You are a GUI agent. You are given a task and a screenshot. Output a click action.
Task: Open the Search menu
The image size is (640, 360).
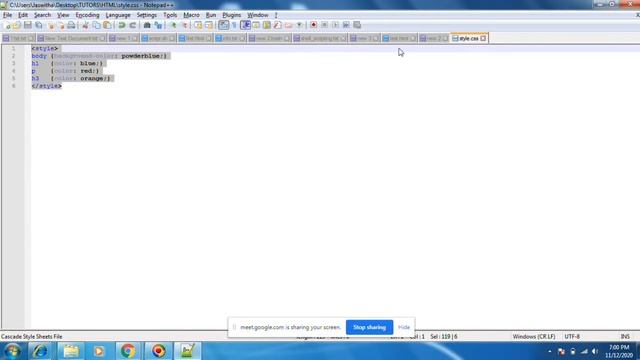[42, 15]
